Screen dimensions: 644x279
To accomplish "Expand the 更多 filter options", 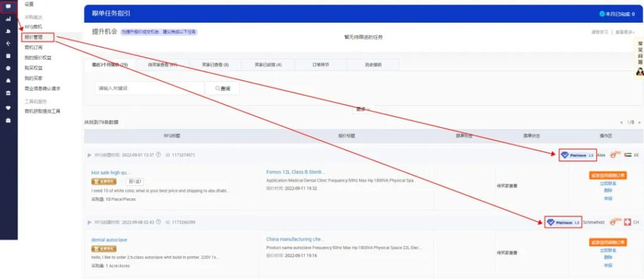I will point(363,109).
